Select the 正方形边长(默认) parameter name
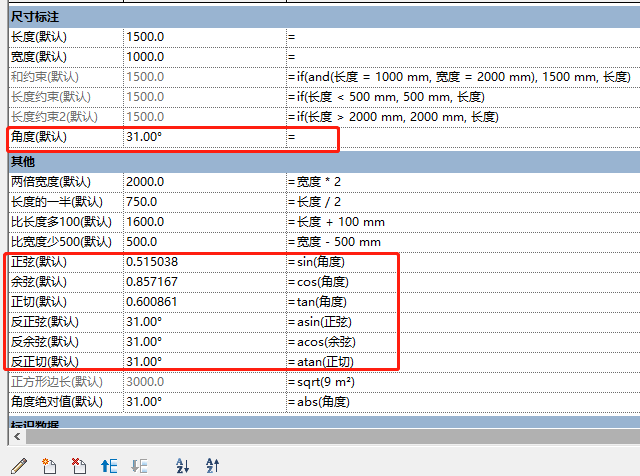Screen dimensions: 640x476 coord(57,382)
